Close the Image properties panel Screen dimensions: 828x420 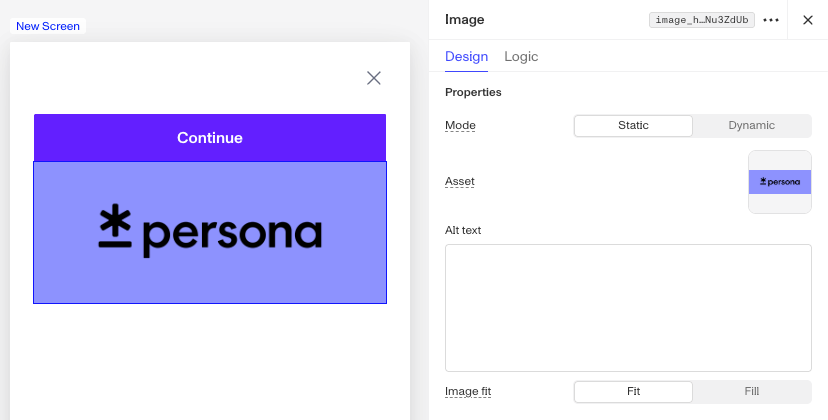pos(807,20)
